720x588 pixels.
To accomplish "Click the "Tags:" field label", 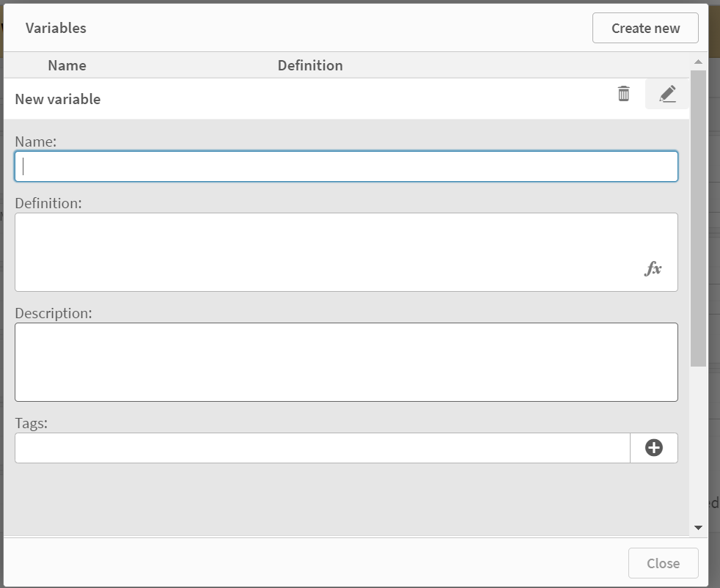I will pyautogui.click(x=31, y=423).
